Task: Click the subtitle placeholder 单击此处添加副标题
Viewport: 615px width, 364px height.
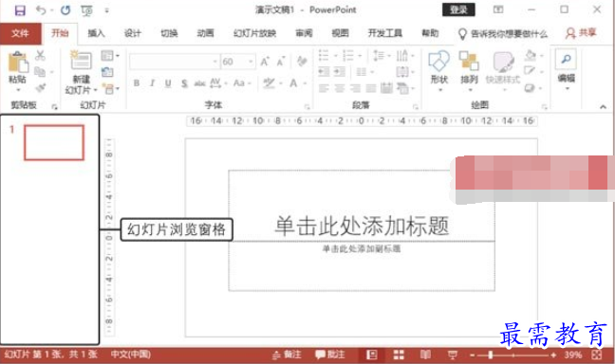Action: (362, 248)
